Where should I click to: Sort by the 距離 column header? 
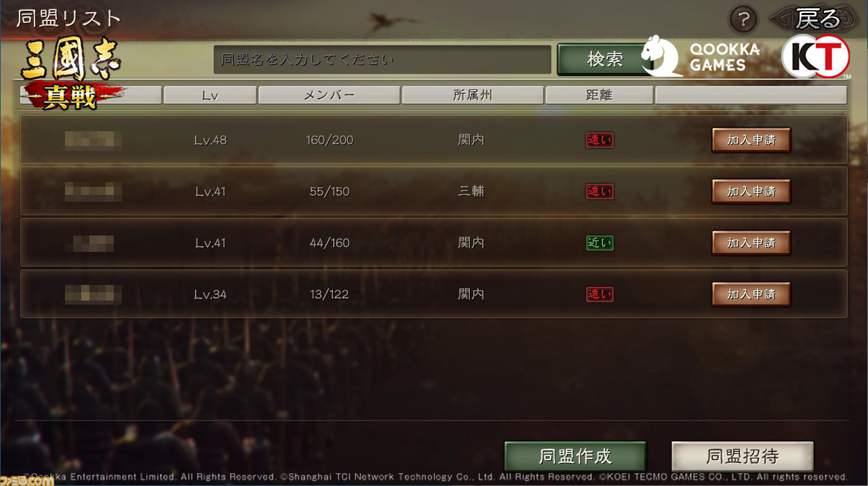coord(599,96)
